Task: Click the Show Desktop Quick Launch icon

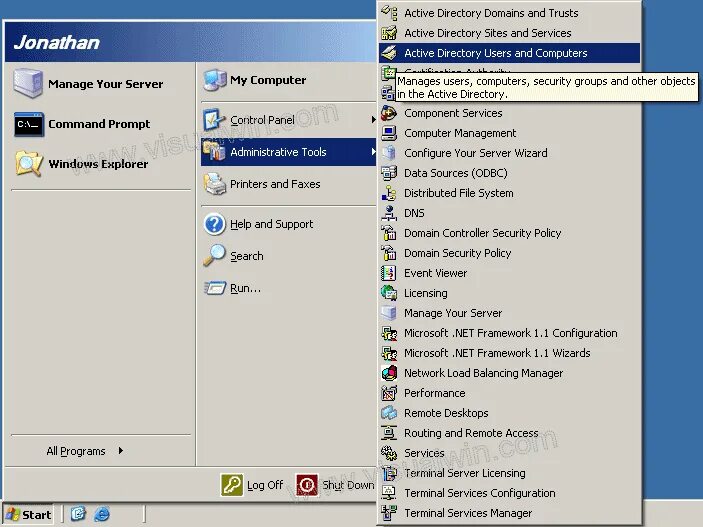Action: point(78,514)
